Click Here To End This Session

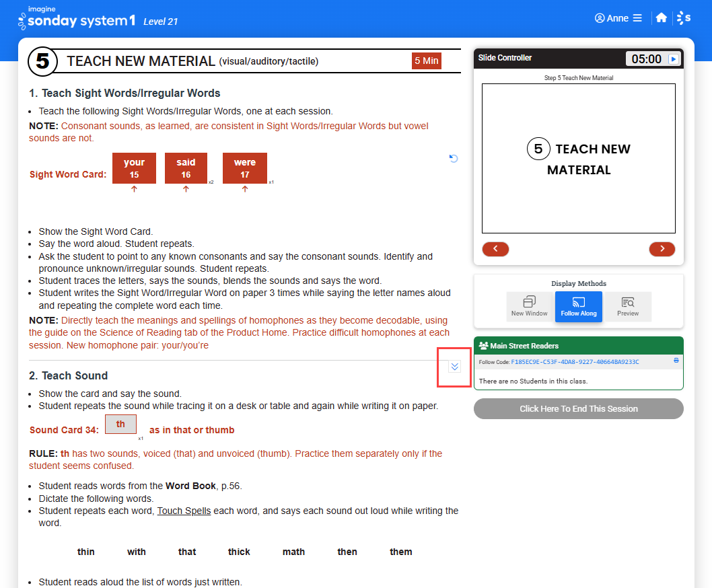coord(579,408)
